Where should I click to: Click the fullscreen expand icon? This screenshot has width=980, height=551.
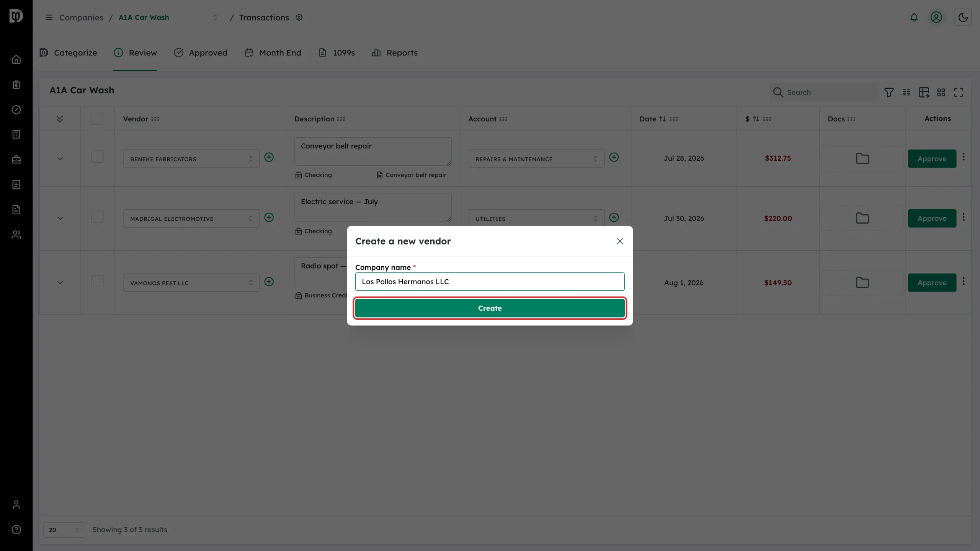coord(958,92)
